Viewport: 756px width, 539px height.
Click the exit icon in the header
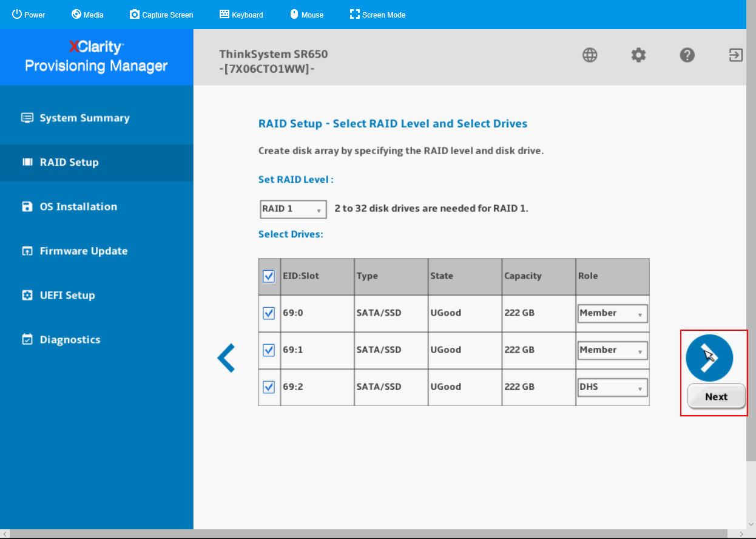735,55
